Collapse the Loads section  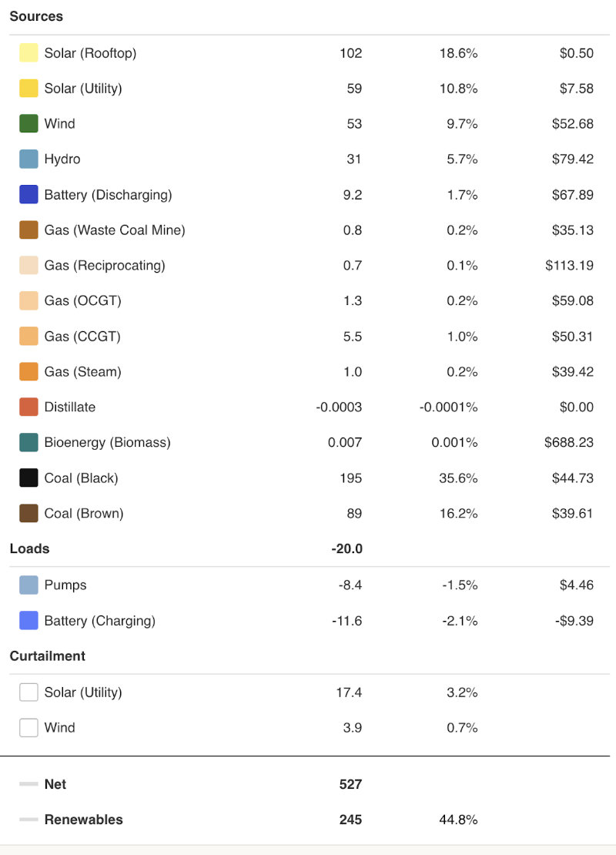coord(28,548)
